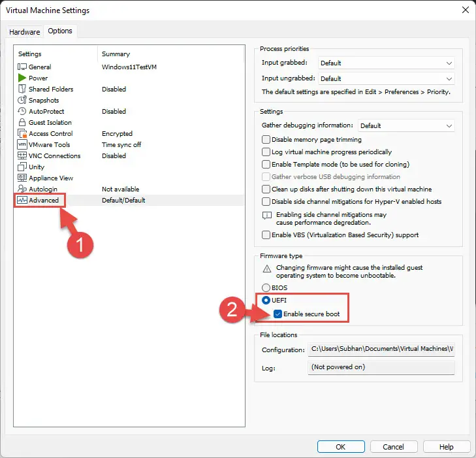Click the Unity windows icon

tap(22, 167)
